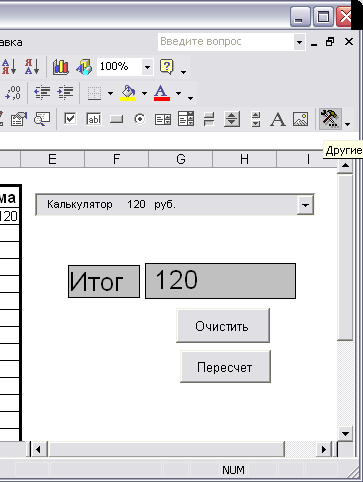Click the Введите вопрос input field

click(x=226, y=42)
